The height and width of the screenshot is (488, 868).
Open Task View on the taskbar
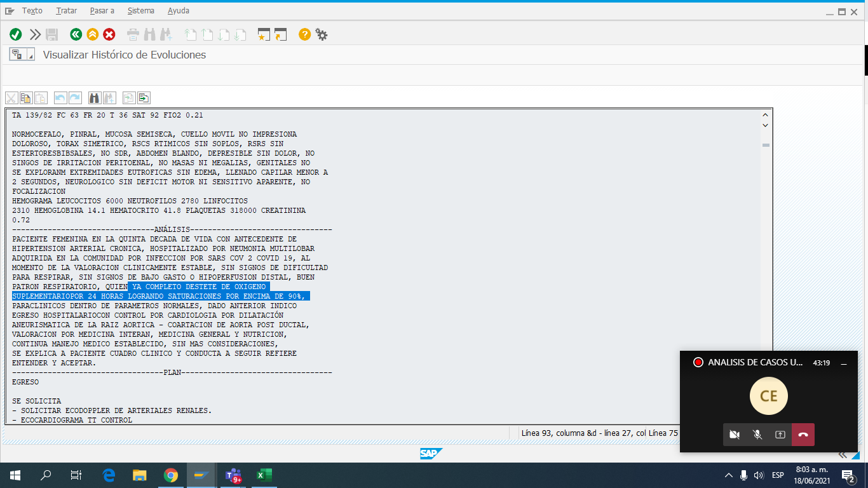coord(76,475)
